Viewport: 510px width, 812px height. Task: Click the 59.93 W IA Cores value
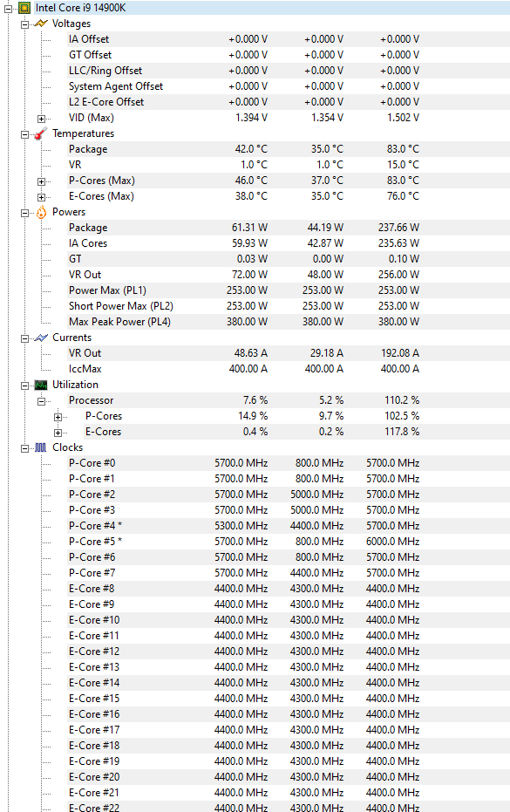pos(249,243)
